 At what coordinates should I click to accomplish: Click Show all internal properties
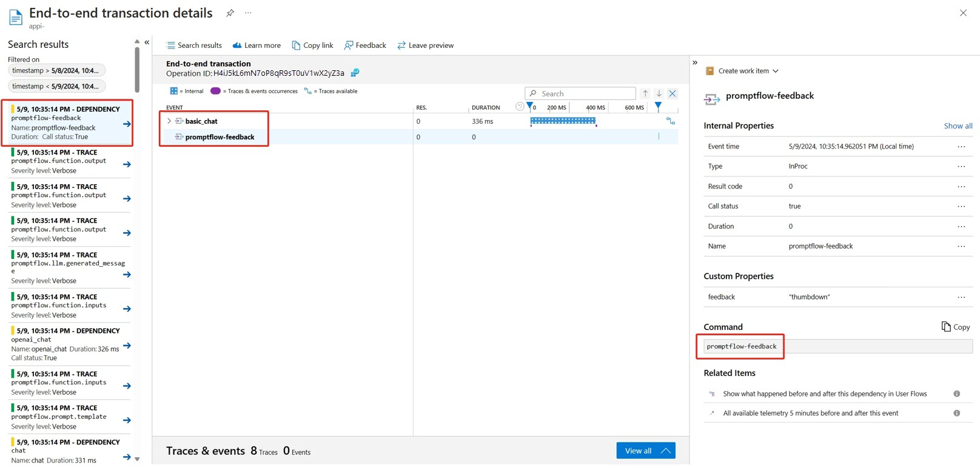click(958, 126)
